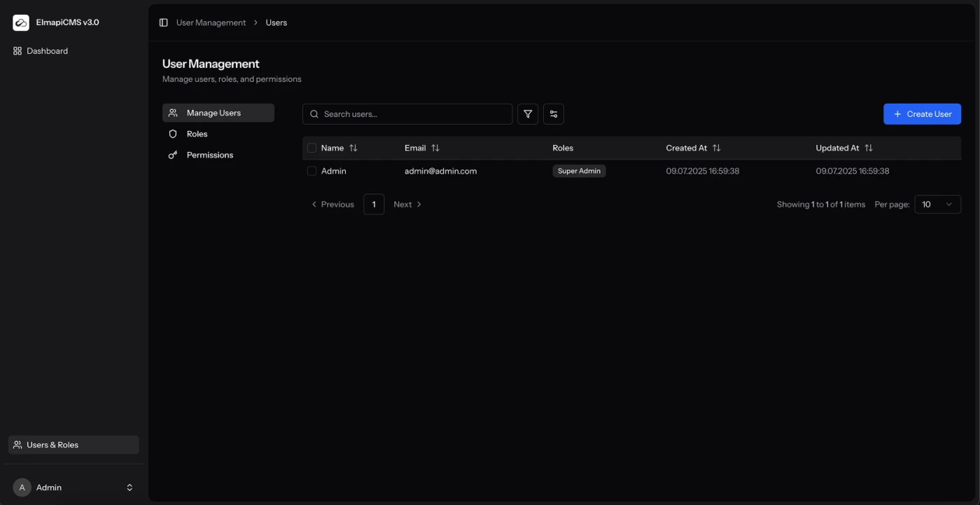
Task: Click the Super Admin role badge
Action: click(579, 171)
